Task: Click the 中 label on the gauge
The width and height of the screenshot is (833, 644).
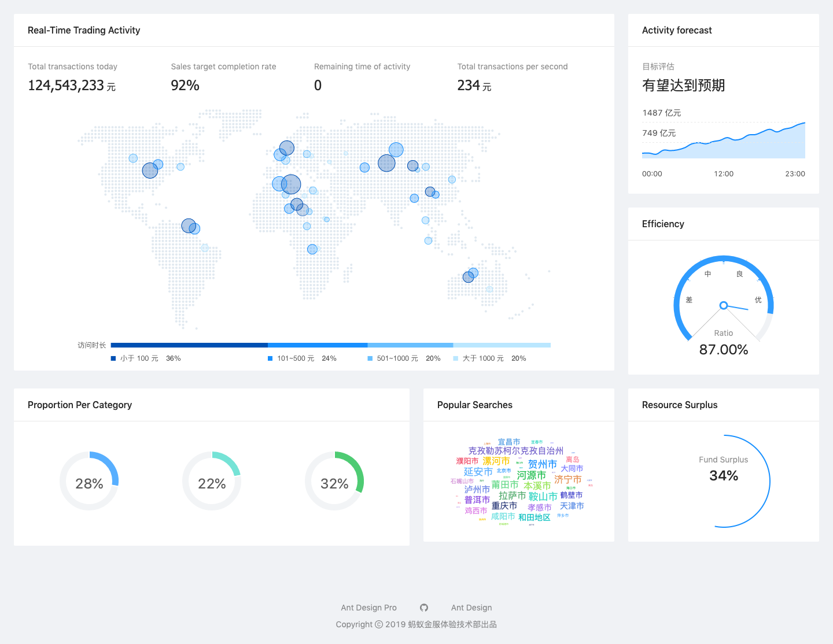Action: [x=707, y=274]
